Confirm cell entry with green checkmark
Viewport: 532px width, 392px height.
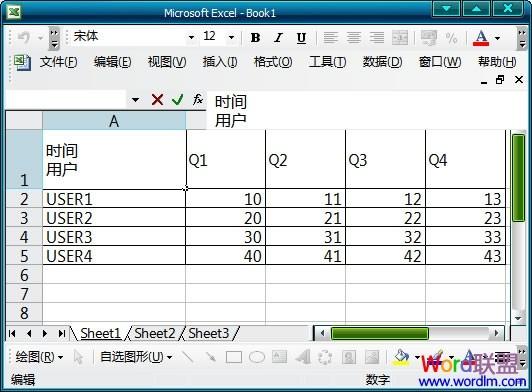click(x=177, y=100)
